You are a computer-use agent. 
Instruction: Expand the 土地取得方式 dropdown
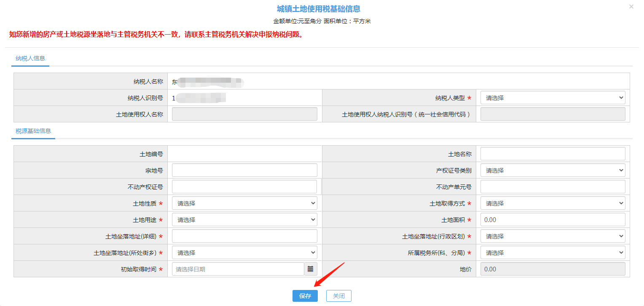tap(553, 203)
